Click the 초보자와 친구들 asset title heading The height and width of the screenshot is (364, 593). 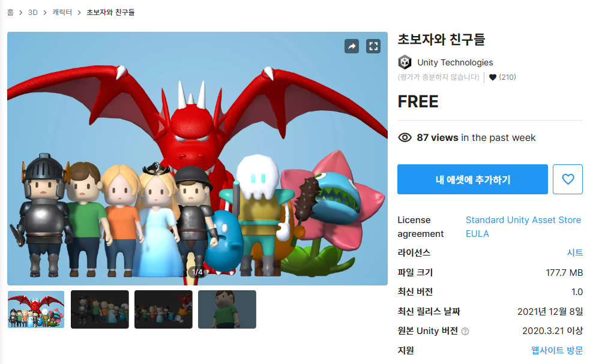coord(441,40)
